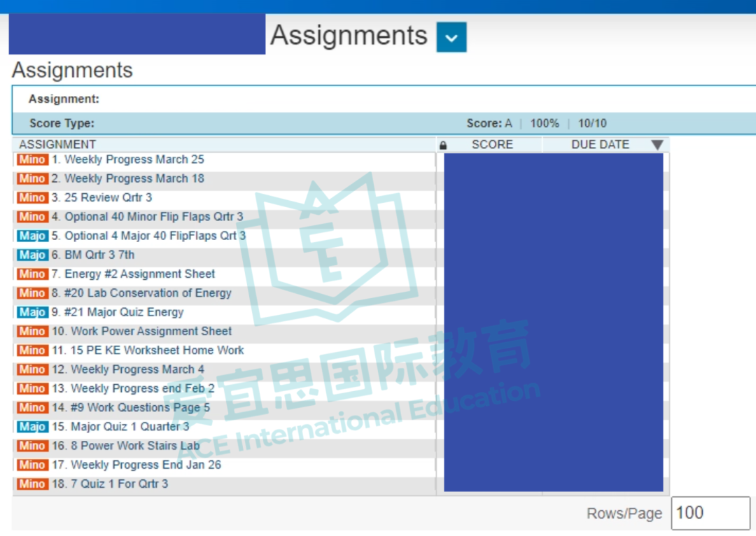
Task: Click Mino tag beside 8 Power Work Stairs Lab
Action: (x=32, y=446)
